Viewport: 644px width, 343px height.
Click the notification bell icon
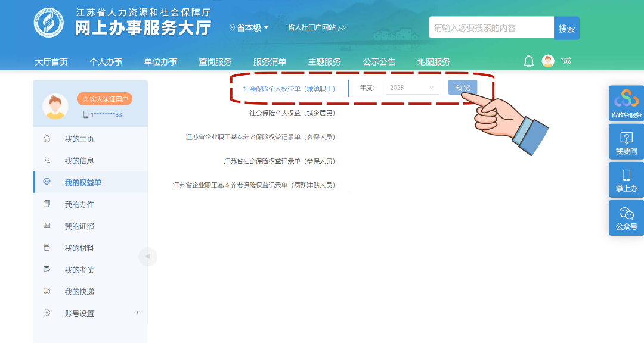[528, 60]
